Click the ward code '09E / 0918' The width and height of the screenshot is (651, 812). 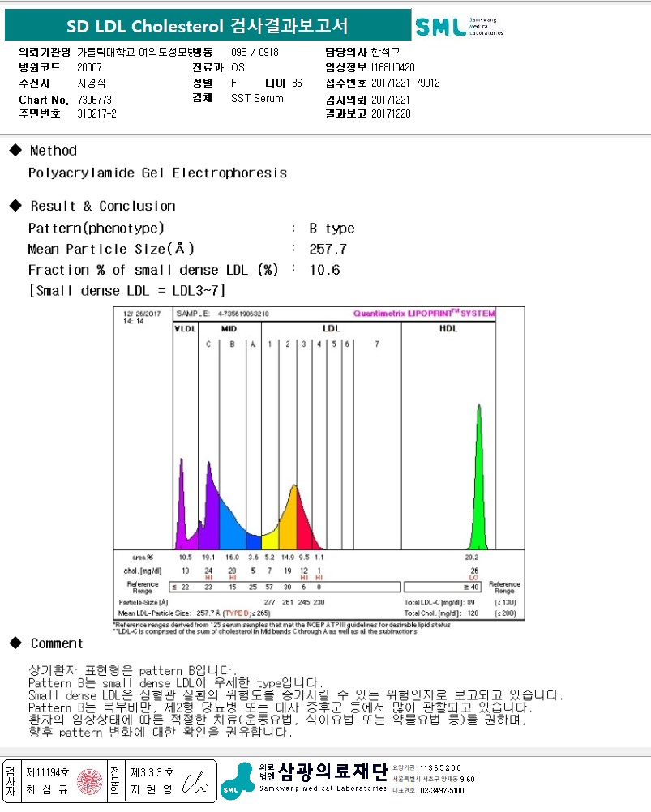point(255,52)
